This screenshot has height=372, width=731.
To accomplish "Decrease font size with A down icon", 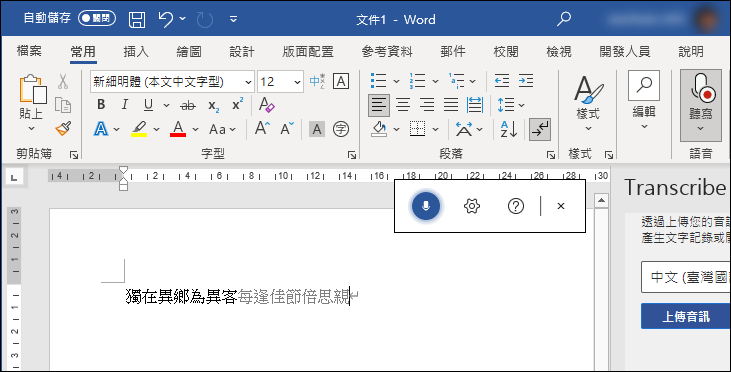I will [x=287, y=129].
